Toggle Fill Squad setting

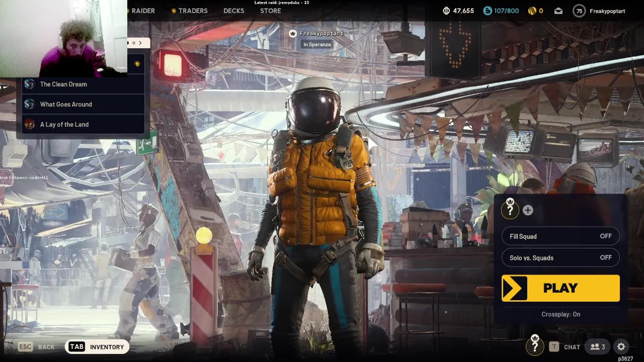click(560, 236)
